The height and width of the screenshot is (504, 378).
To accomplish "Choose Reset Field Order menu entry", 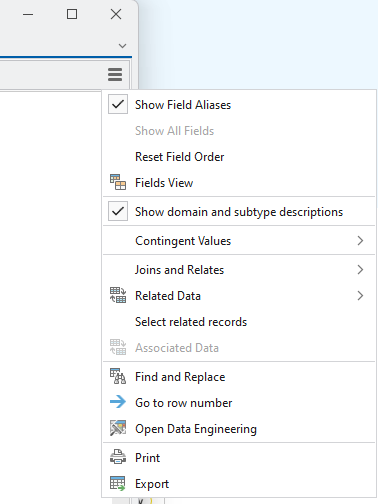I will 239,157.
